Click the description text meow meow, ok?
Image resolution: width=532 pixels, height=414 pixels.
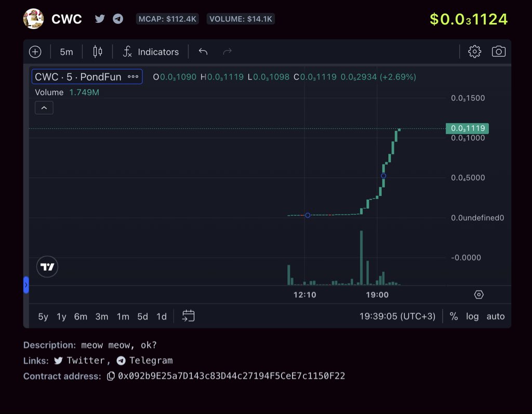[x=119, y=345]
